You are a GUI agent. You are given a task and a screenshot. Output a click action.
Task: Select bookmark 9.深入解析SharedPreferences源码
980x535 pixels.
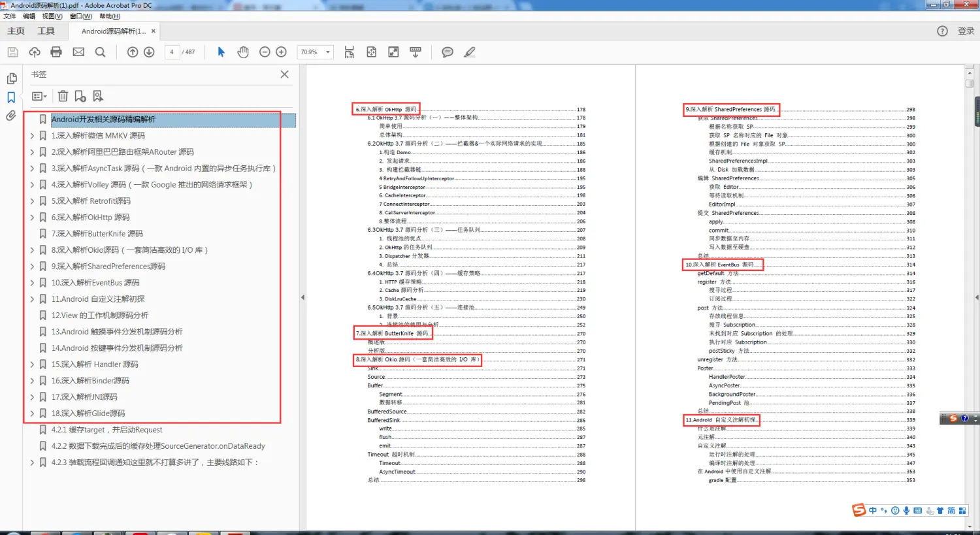[x=108, y=267]
